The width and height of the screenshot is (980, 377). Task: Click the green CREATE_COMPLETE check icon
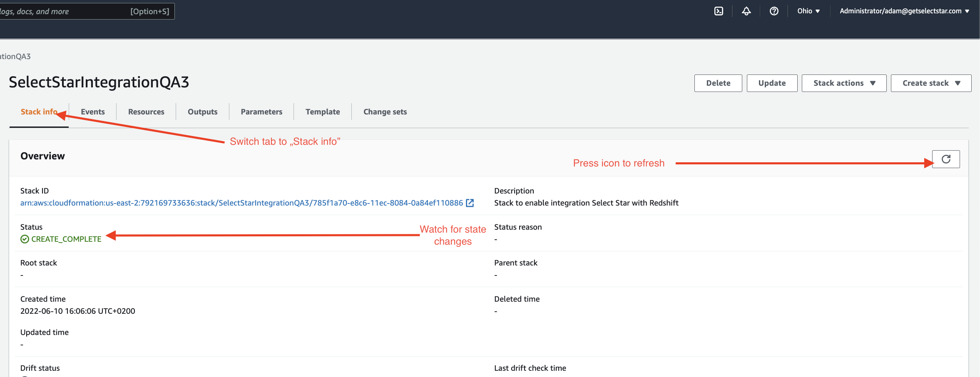25,239
